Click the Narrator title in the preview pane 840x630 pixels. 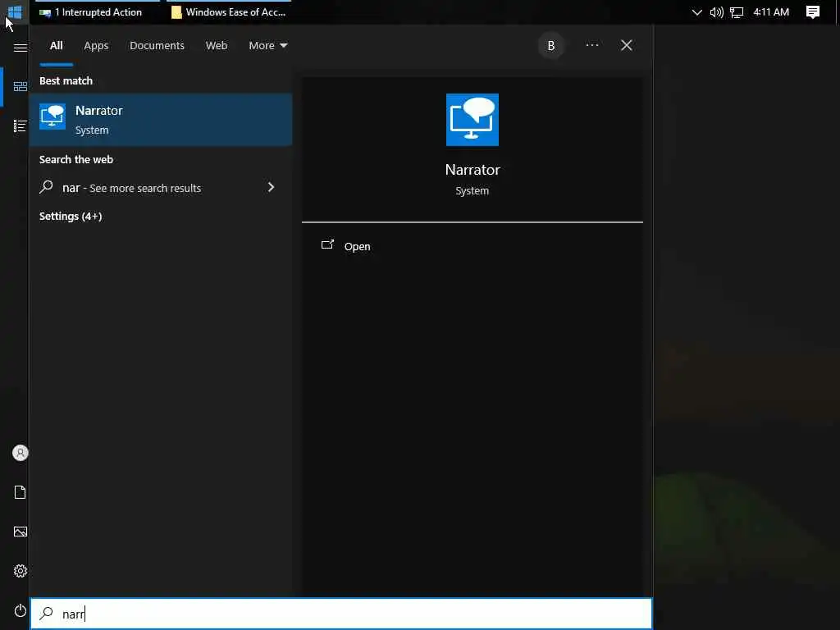click(x=472, y=169)
